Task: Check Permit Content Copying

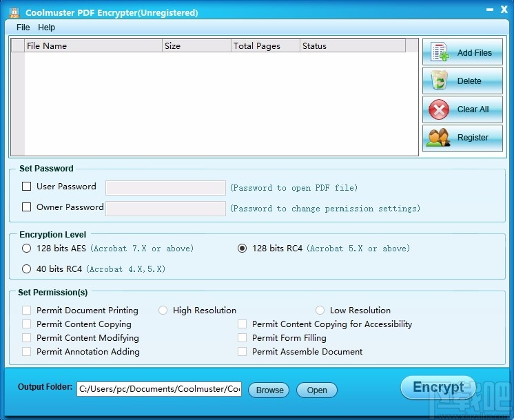Action: click(x=27, y=324)
